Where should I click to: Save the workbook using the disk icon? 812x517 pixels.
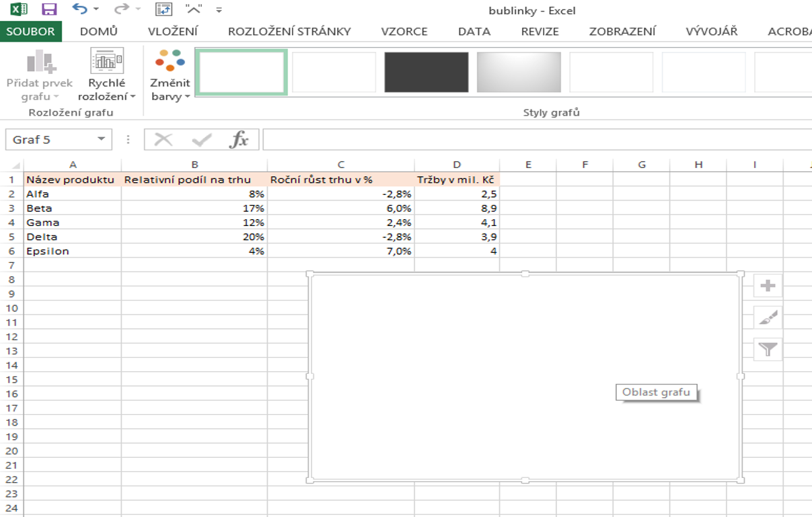pyautogui.click(x=48, y=9)
